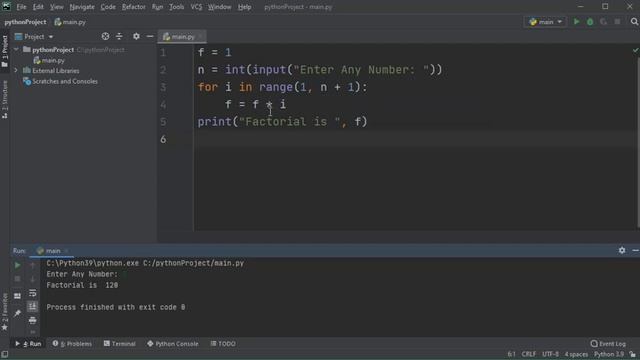Screen dimensions: 640x360
Task: Place cursor on print("Factorial is ", f) line
Action: pyautogui.click(x=282, y=122)
